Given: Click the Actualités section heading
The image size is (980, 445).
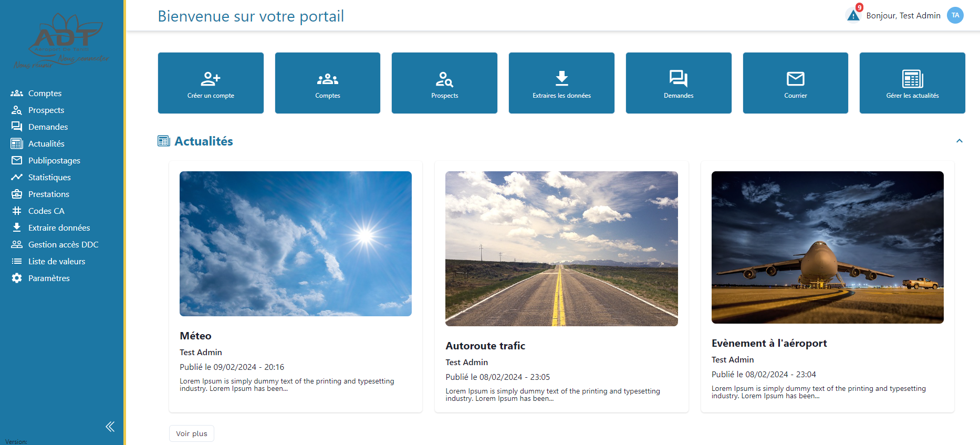Looking at the screenshot, I should tap(203, 141).
